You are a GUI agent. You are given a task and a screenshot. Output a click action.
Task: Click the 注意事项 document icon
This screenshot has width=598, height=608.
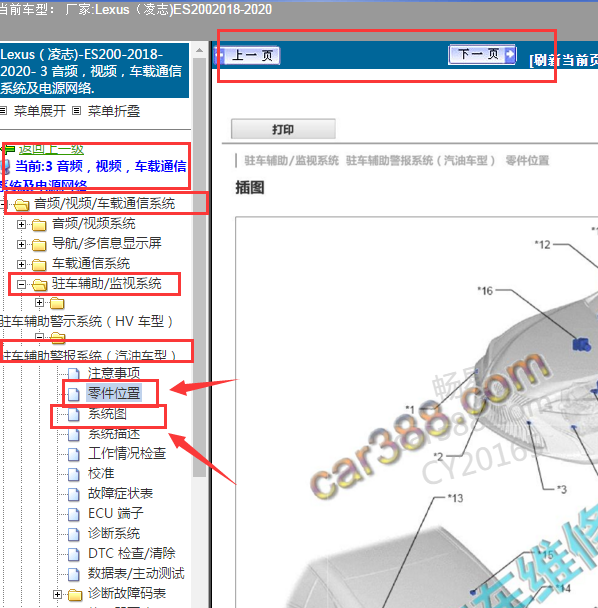(74, 374)
